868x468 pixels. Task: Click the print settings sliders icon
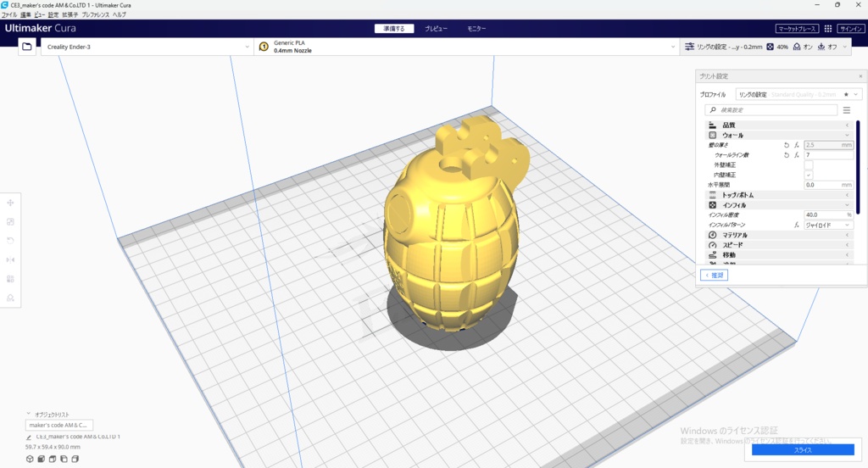tap(689, 47)
